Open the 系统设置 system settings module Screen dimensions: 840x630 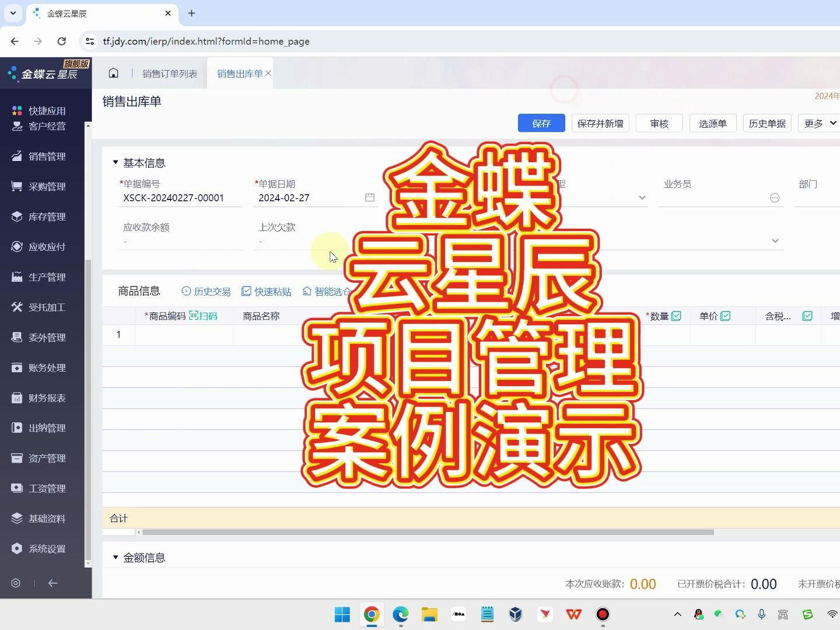(x=40, y=549)
